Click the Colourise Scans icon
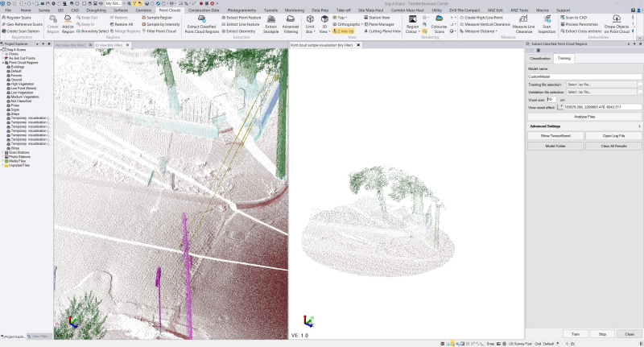This screenshot has height=347, width=644. coord(439,20)
